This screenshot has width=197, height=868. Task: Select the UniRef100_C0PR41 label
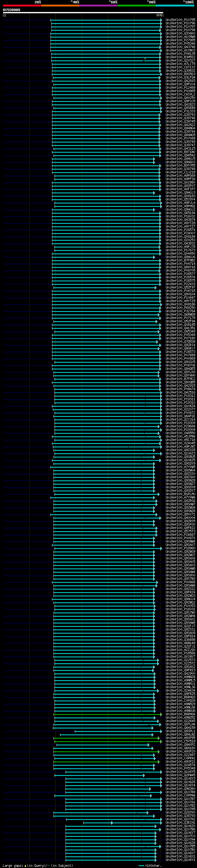[x=180, y=758]
